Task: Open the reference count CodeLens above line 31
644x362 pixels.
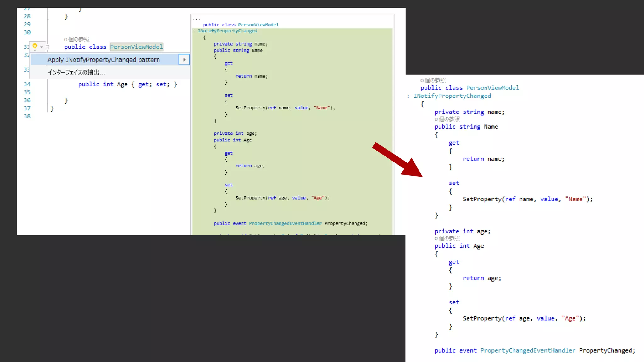Action: point(77,39)
